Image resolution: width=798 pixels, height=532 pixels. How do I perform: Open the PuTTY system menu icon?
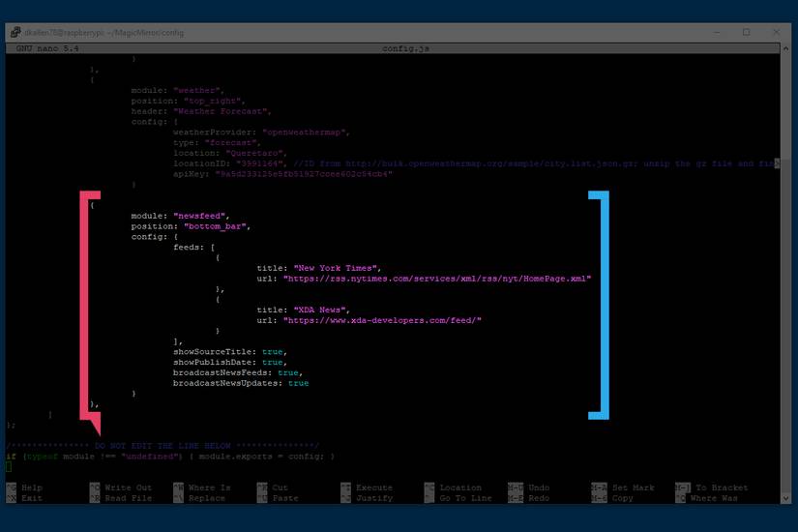(x=15, y=32)
